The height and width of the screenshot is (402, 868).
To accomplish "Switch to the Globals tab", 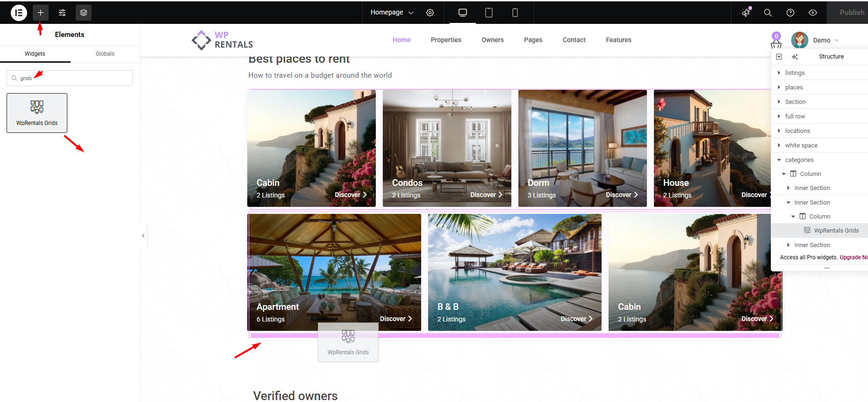I will click(x=105, y=54).
